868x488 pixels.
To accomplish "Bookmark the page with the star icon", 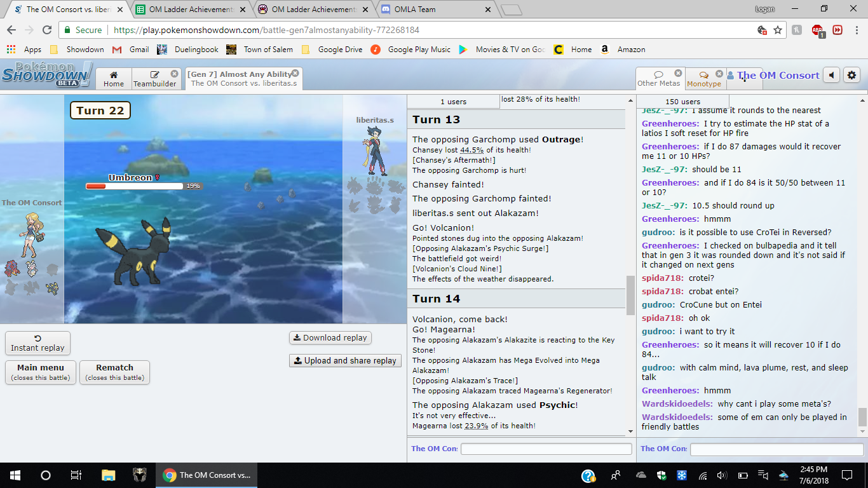I will [778, 30].
